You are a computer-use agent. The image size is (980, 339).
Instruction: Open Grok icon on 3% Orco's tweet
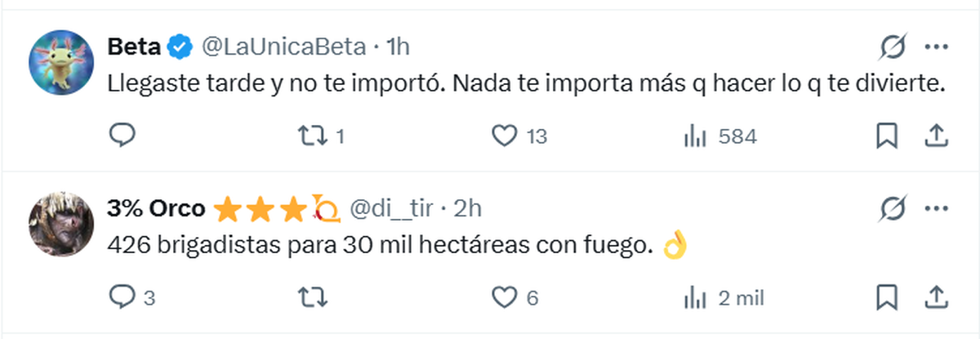893,210
